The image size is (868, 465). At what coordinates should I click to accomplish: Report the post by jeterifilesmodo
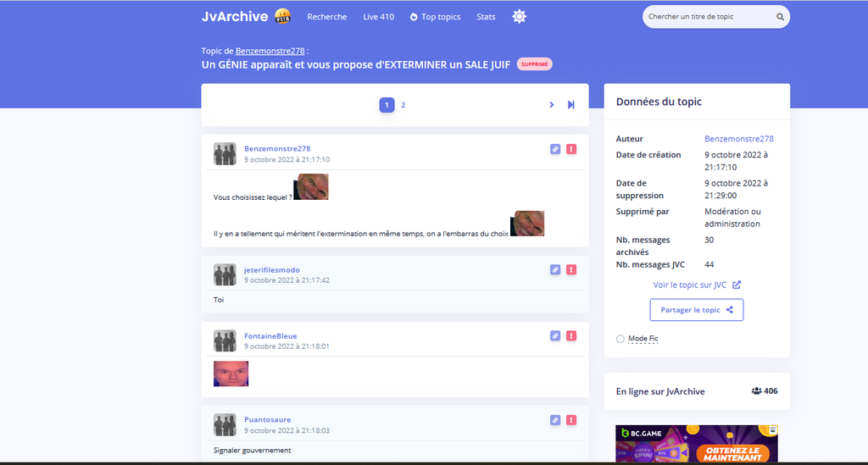(571, 270)
